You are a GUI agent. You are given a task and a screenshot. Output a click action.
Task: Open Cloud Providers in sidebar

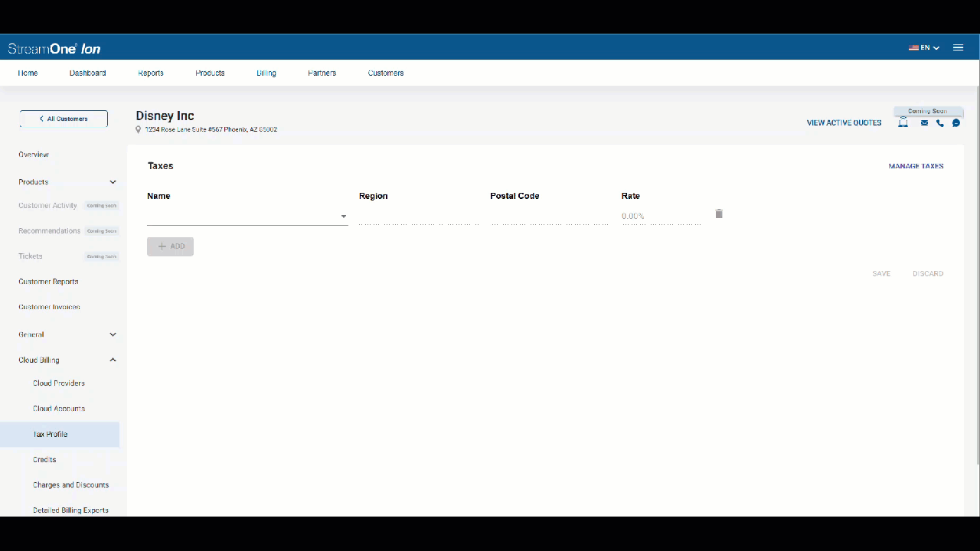[x=59, y=383]
